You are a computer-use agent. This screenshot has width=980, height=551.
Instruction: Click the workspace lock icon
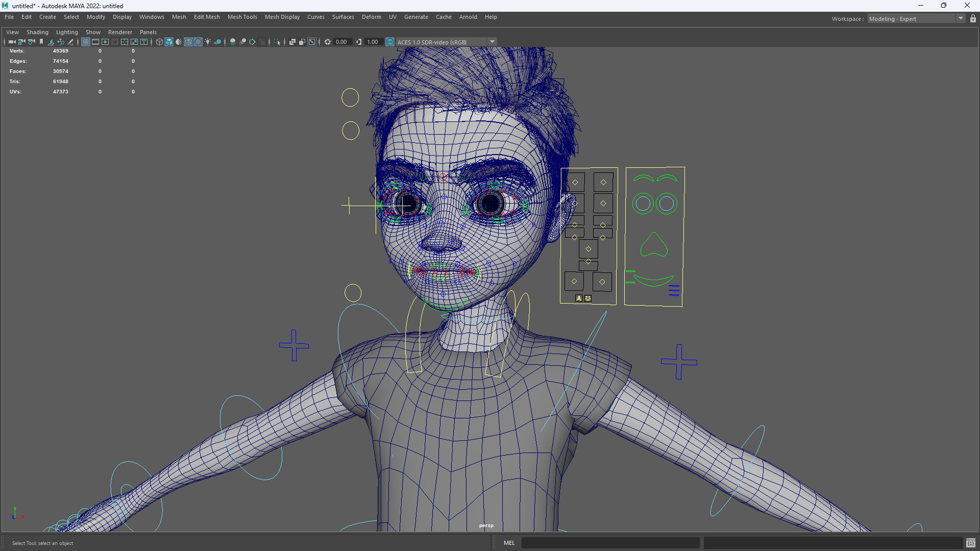tap(973, 18)
